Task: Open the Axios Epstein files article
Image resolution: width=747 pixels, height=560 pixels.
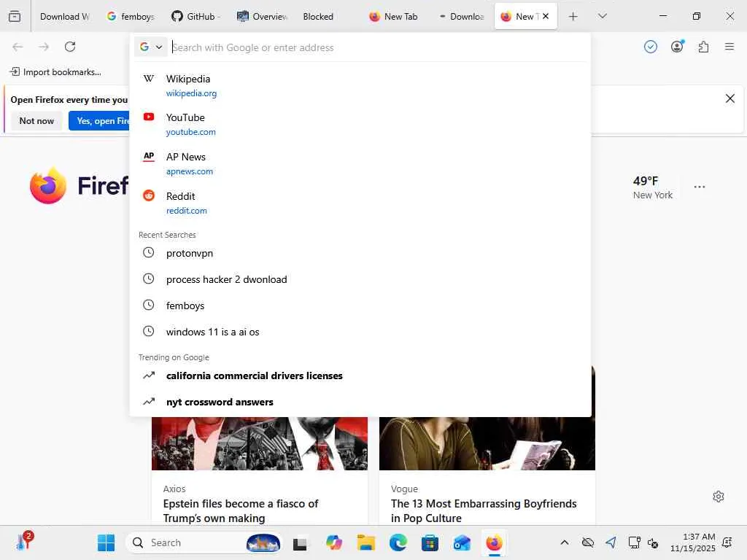Action: pyautogui.click(x=241, y=510)
